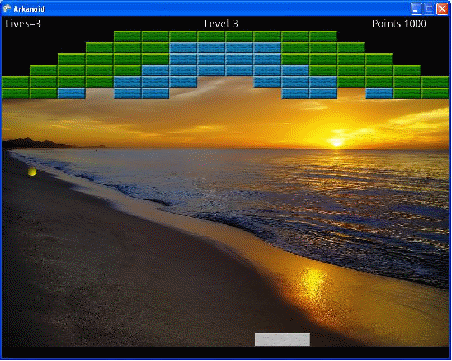This screenshot has width=452, height=361.
Task: Click the leftmost green brick in top row
Action: tap(127, 36)
